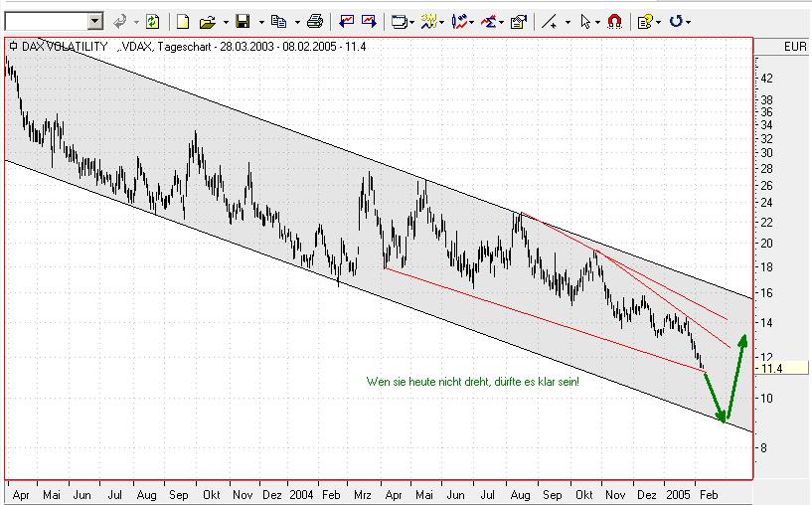Screen dimensions: 812x505
Task: Create a new blank document icon
Action: pos(182,22)
